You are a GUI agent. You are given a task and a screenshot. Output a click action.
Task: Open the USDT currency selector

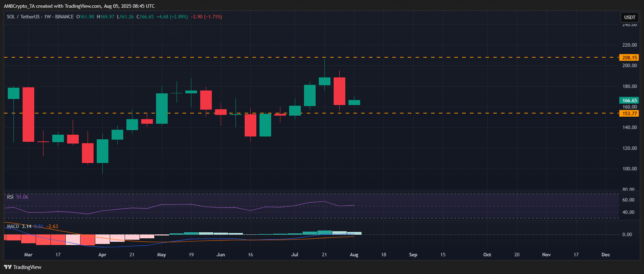(x=630, y=17)
